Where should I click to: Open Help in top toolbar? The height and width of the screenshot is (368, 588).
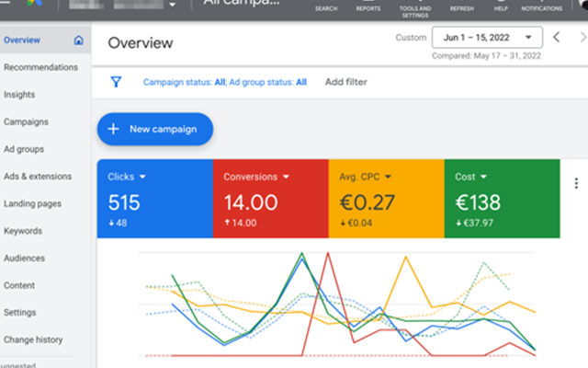tap(501, 8)
